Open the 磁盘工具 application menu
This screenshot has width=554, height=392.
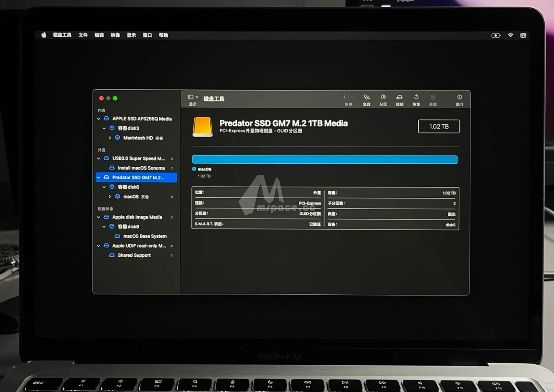click(x=62, y=35)
